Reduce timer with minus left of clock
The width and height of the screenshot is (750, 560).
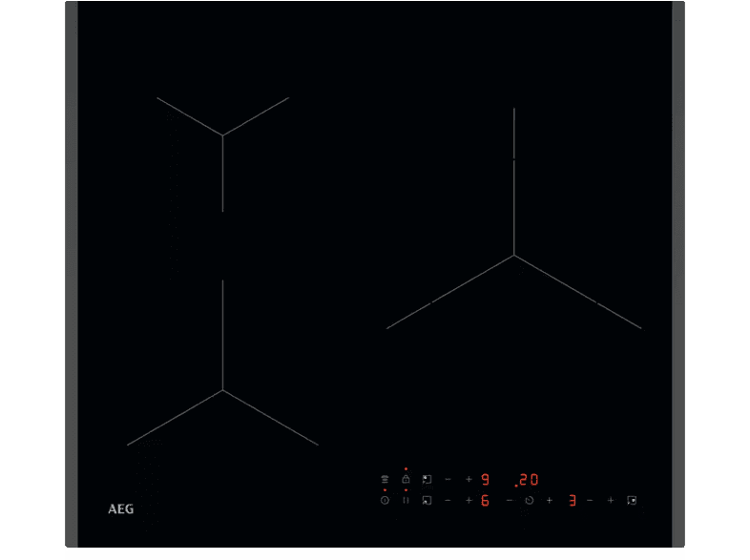[509, 500]
